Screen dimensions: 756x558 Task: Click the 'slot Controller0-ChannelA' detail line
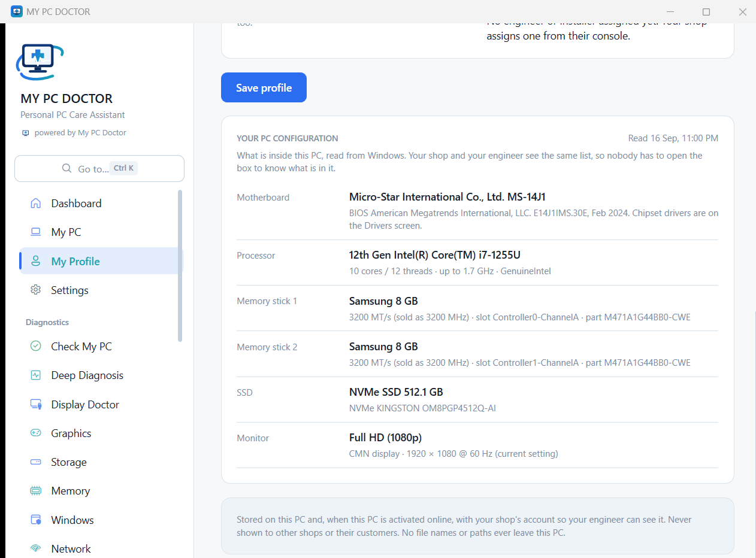(x=520, y=317)
